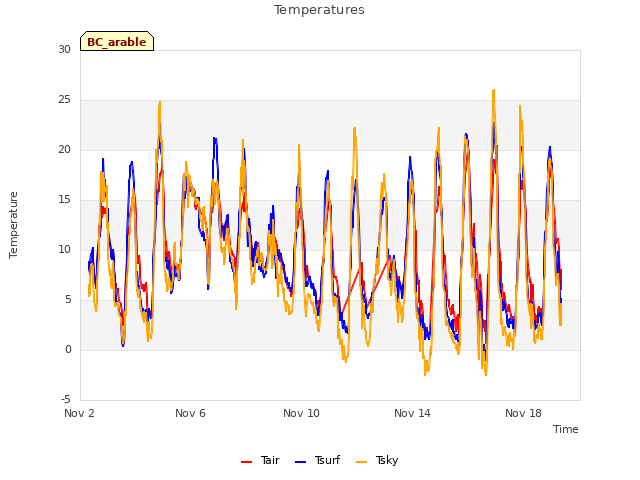The width and height of the screenshot is (640, 480).
Task: Click the blue Tsurf legend swatch
Action: pos(300,462)
